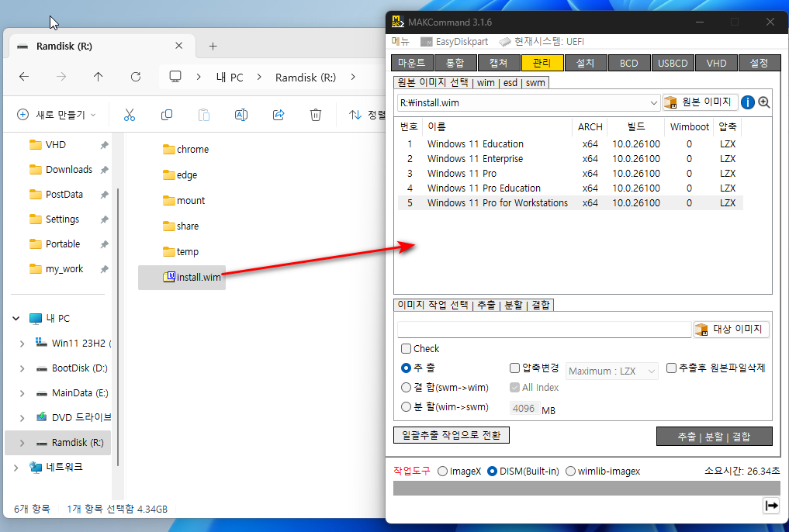Expand the Win11 23H2 drive node

[22, 344]
